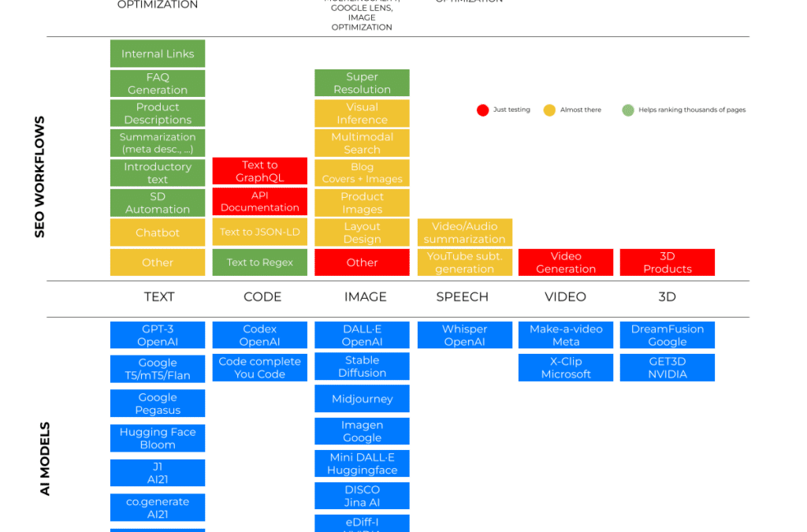
Task: Click the YouTube subt. generation box
Action: point(465,262)
